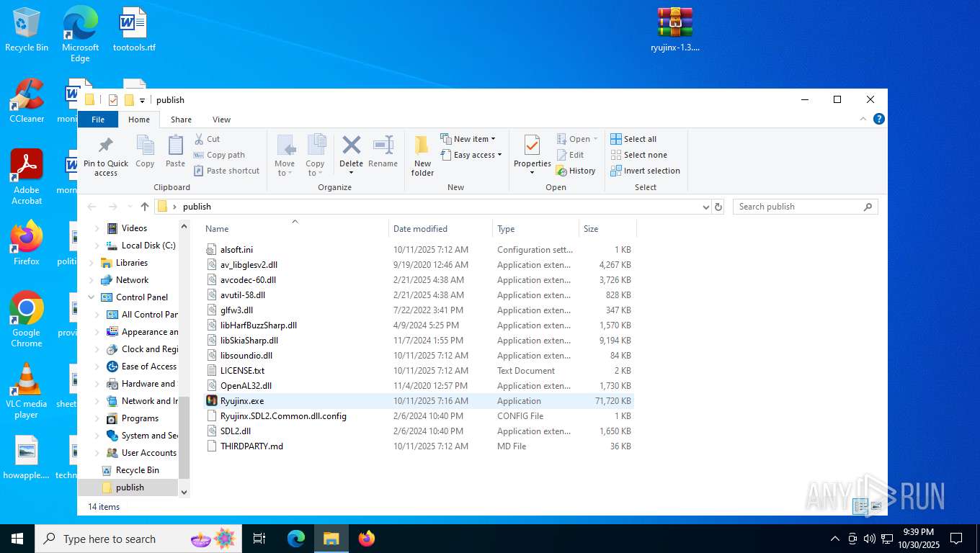Click navigation pane vertical scrollbar
The image size is (980, 553).
coord(184,437)
